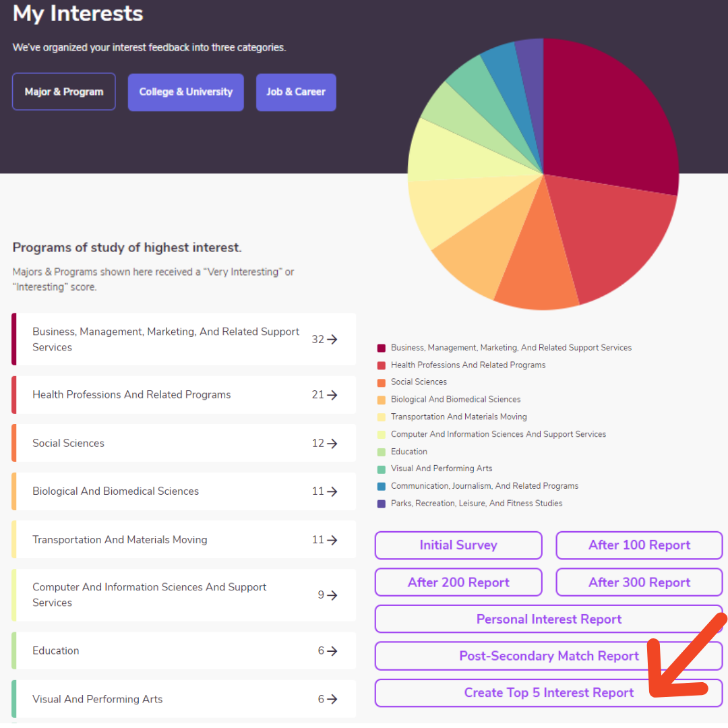Viewport: 728px width, 728px height.
Task: Open Visual And Performing Arts row text
Action: pos(98,699)
